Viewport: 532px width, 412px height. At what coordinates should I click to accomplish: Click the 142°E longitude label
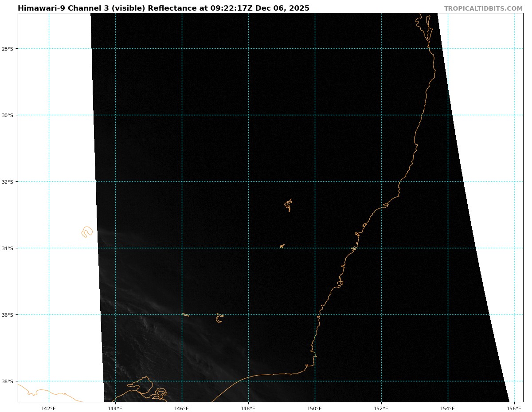click(49, 408)
